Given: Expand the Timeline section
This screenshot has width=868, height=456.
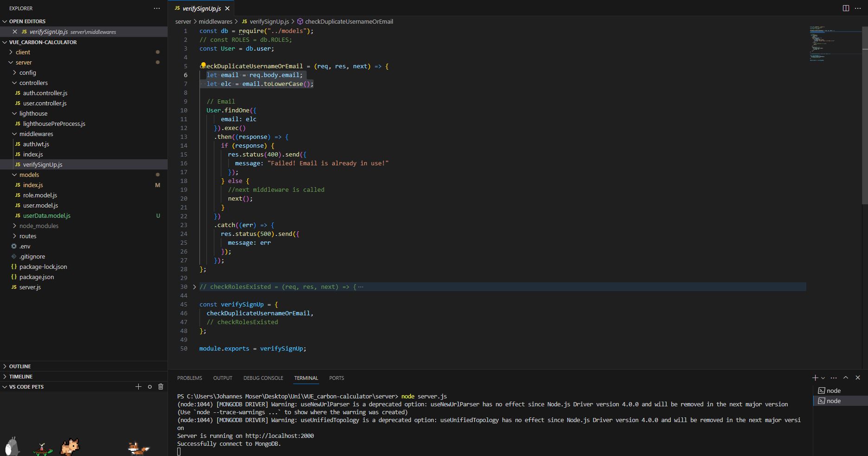Looking at the screenshot, I should pos(84,377).
